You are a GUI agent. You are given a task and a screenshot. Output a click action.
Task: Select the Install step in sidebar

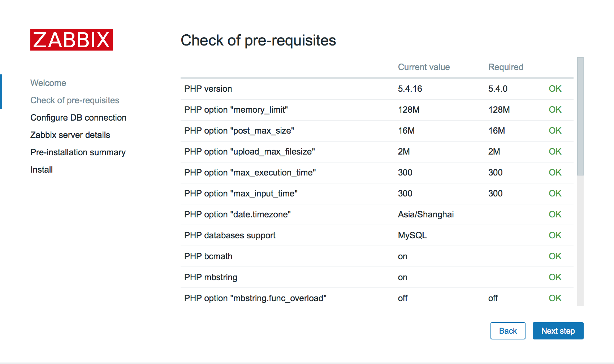42,170
